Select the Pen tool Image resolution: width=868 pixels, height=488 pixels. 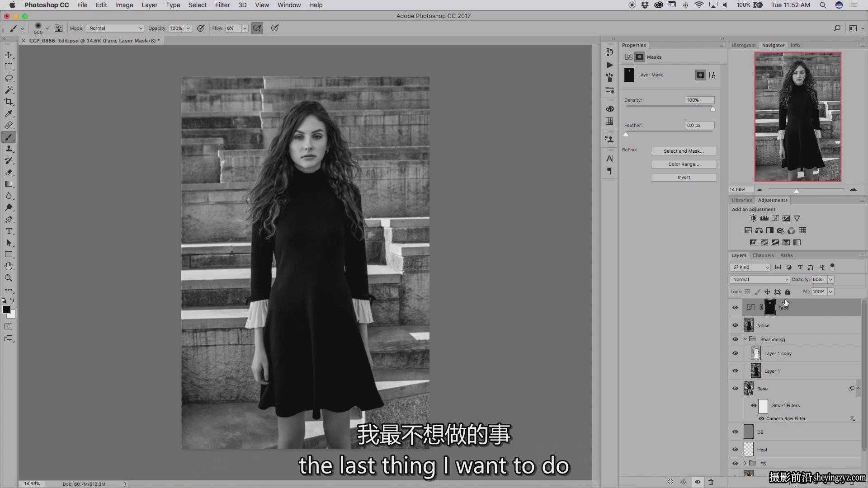(x=9, y=219)
